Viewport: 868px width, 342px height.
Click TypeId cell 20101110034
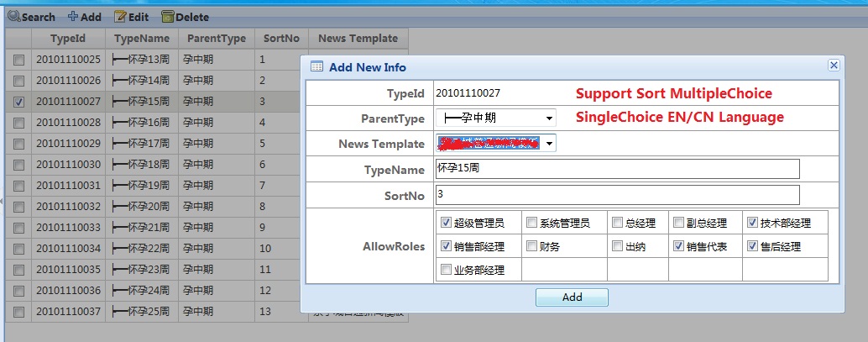tap(68, 249)
